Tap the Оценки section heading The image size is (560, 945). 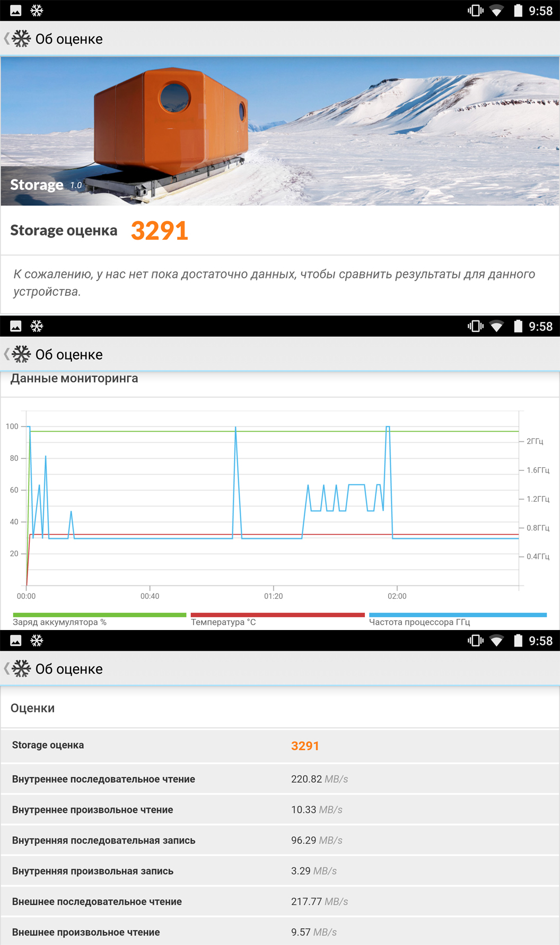click(32, 708)
